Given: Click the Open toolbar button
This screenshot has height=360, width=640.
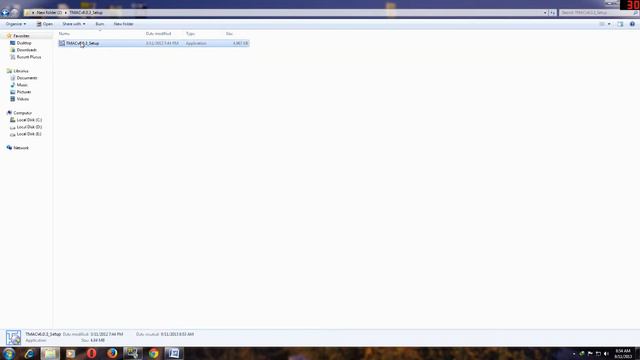Looking at the screenshot, I should (45, 24).
